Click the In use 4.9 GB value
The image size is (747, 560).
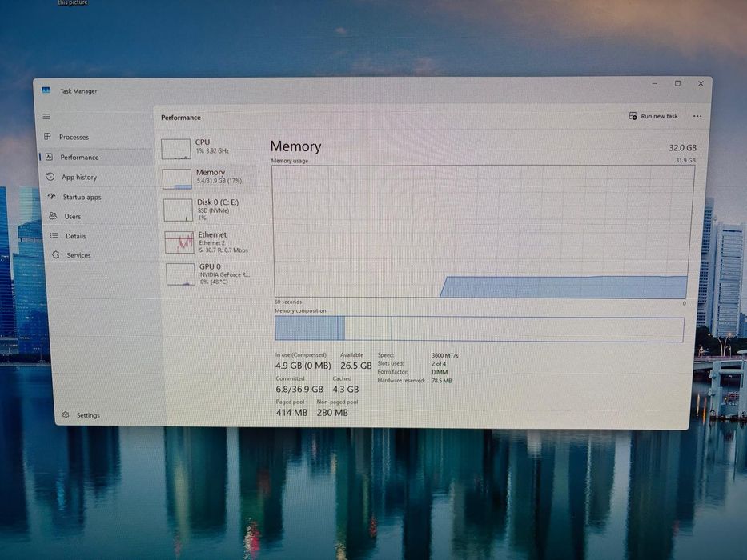tap(303, 366)
